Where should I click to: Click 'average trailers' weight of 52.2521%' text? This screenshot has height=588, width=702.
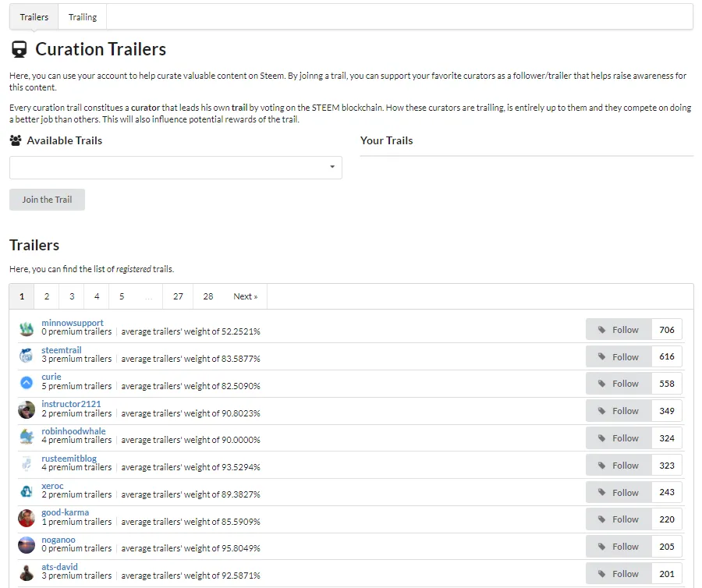tap(191, 331)
